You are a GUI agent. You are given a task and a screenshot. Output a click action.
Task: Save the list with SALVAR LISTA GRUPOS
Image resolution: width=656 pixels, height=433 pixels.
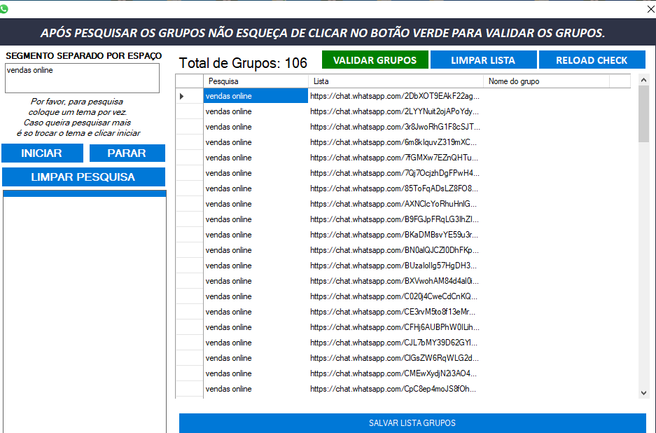click(x=412, y=423)
